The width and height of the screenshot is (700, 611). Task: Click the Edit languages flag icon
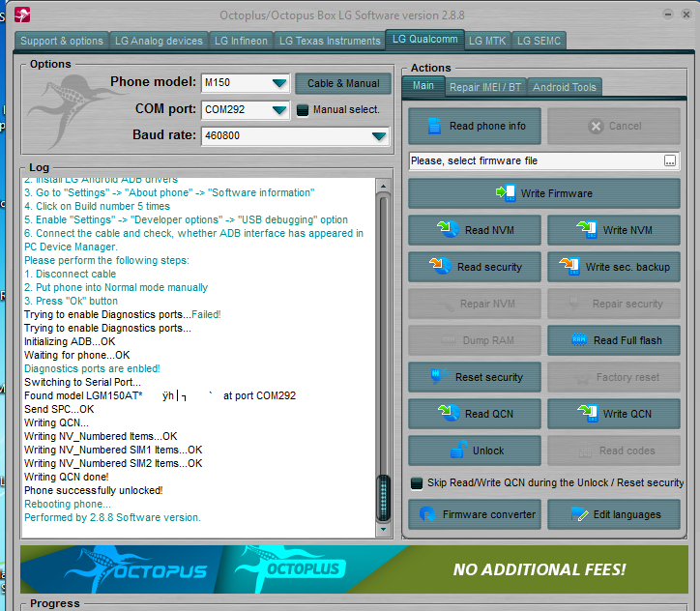tap(579, 514)
